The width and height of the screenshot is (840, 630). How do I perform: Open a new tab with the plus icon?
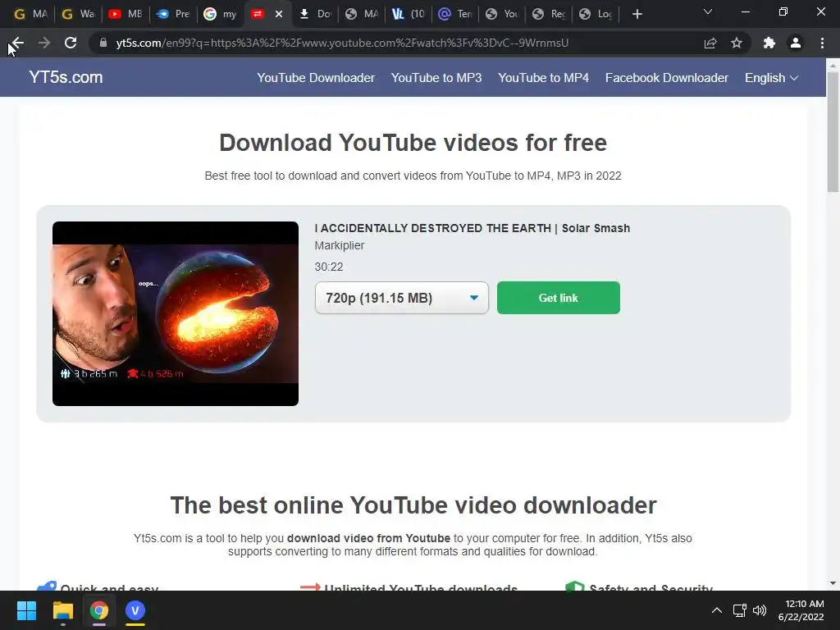[637, 14]
